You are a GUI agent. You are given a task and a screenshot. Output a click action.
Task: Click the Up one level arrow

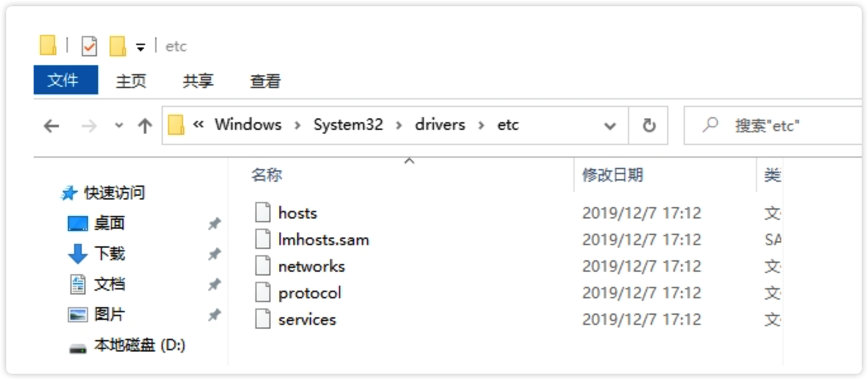[x=145, y=126]
